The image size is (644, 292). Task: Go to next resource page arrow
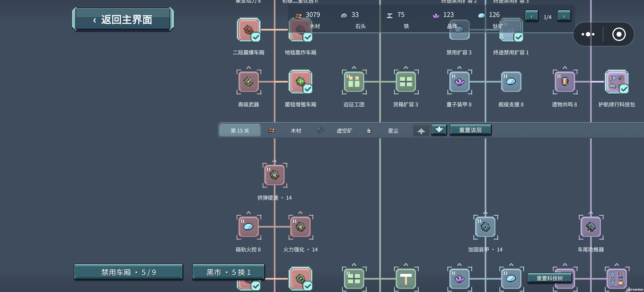[x=564, y=16]
